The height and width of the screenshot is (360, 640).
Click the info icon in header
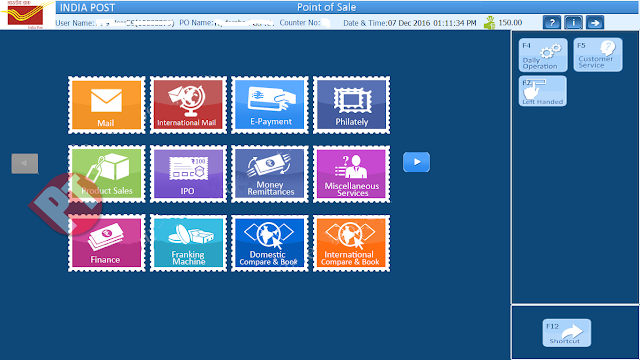click(573, 22)
